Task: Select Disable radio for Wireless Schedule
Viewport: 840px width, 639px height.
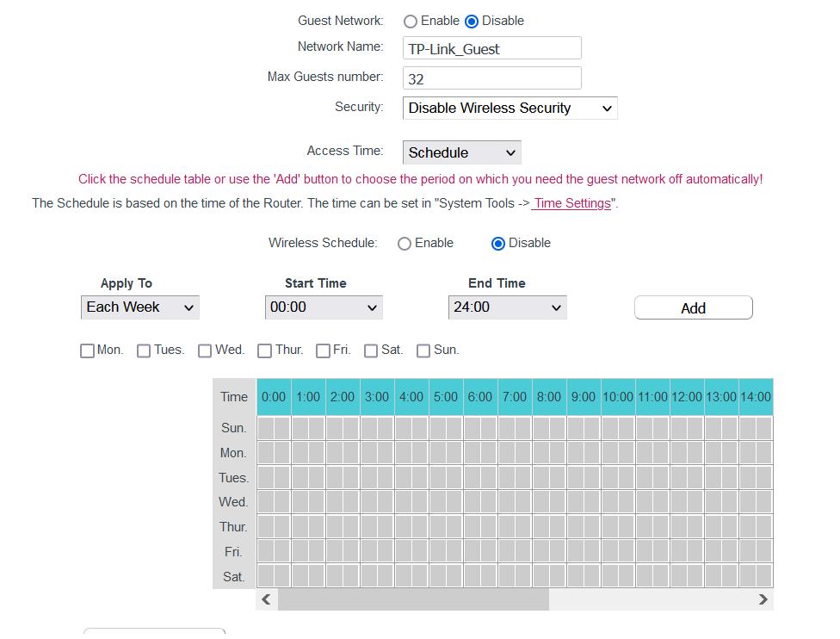Action: click(x=497, y=244)
